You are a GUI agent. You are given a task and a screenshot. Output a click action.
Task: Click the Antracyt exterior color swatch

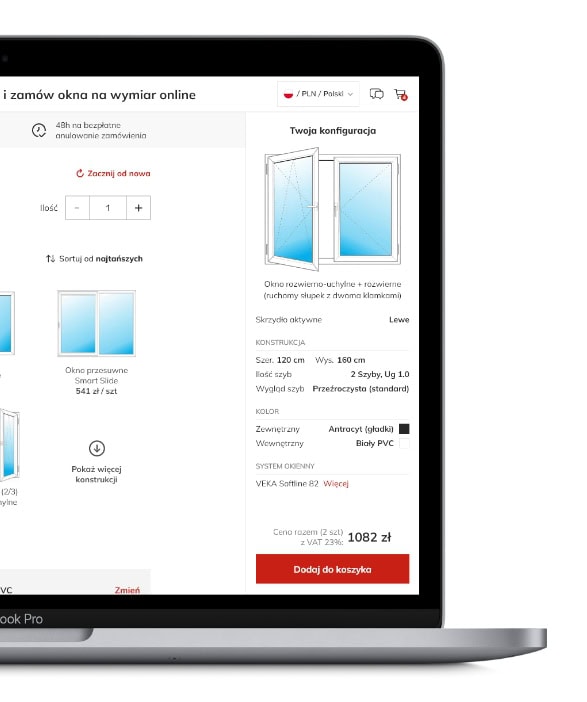pos(404,429)
